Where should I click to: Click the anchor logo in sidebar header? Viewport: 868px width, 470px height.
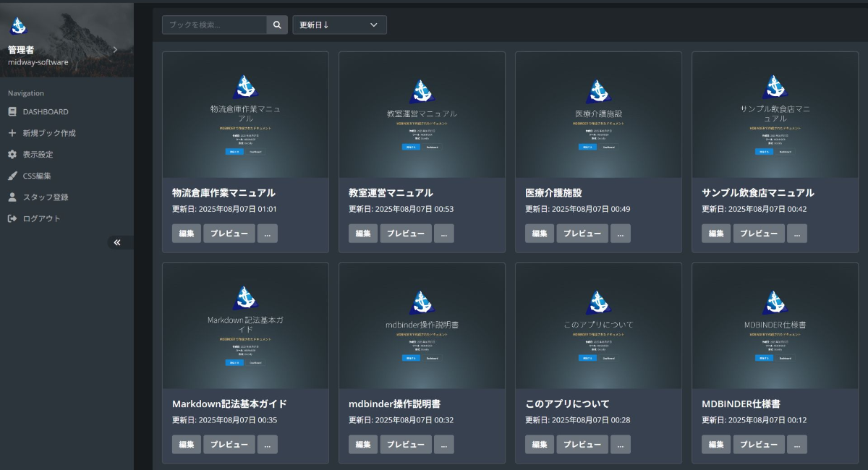pyautogui.click(x=18, y=26)
